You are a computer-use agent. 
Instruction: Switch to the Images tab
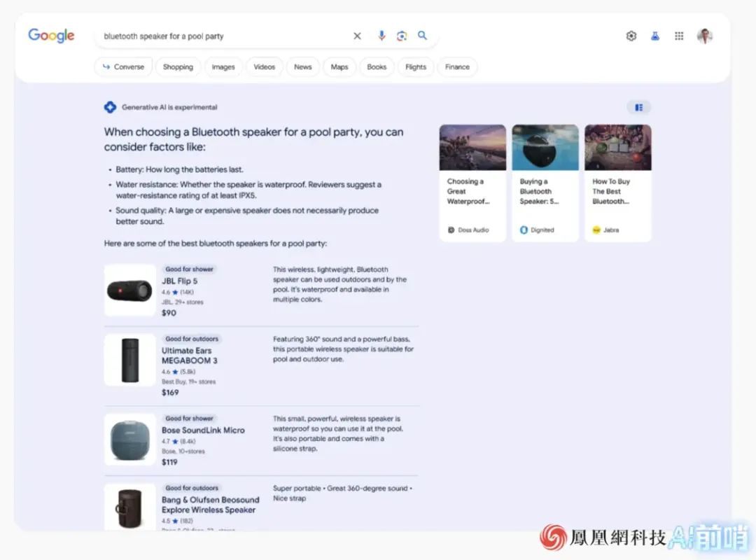click(x=223, y=67)
